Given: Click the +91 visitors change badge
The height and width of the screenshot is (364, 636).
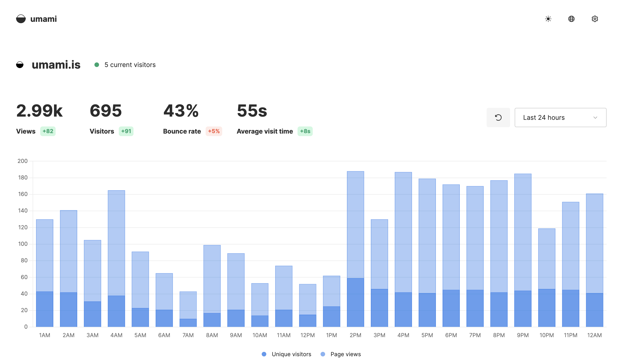Looking at the screenshot, I should 126,131.
